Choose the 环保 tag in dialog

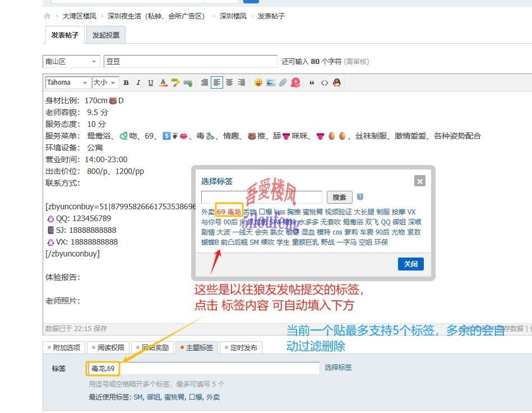tap(381, 242)
